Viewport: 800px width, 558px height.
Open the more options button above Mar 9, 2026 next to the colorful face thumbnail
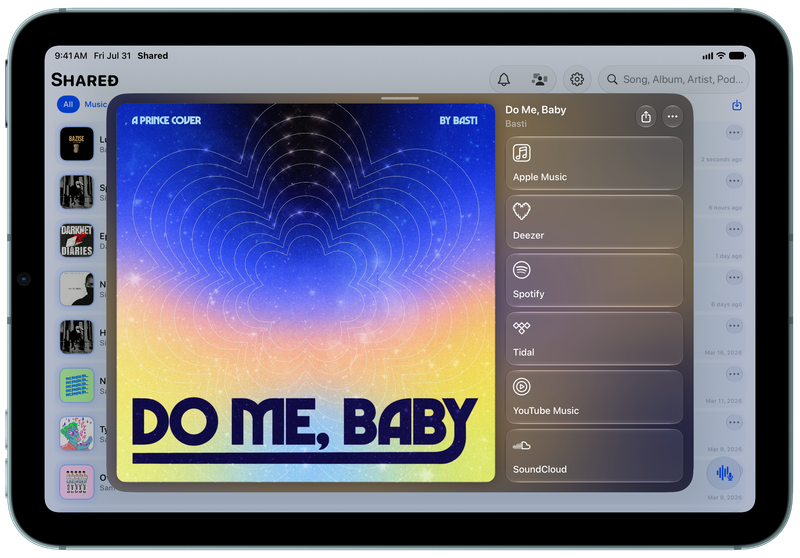pyautogui.click(x=734, y=422)
